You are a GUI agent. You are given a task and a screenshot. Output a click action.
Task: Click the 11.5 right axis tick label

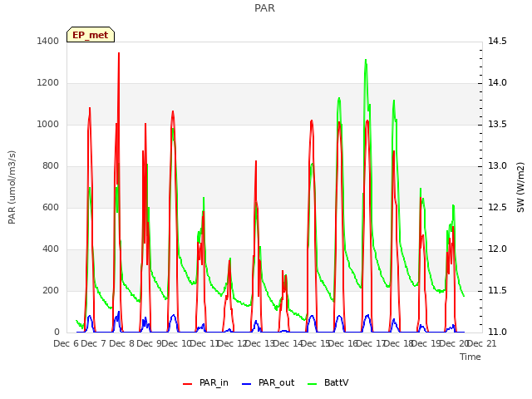pyautogui.click(x=497, y=290)
